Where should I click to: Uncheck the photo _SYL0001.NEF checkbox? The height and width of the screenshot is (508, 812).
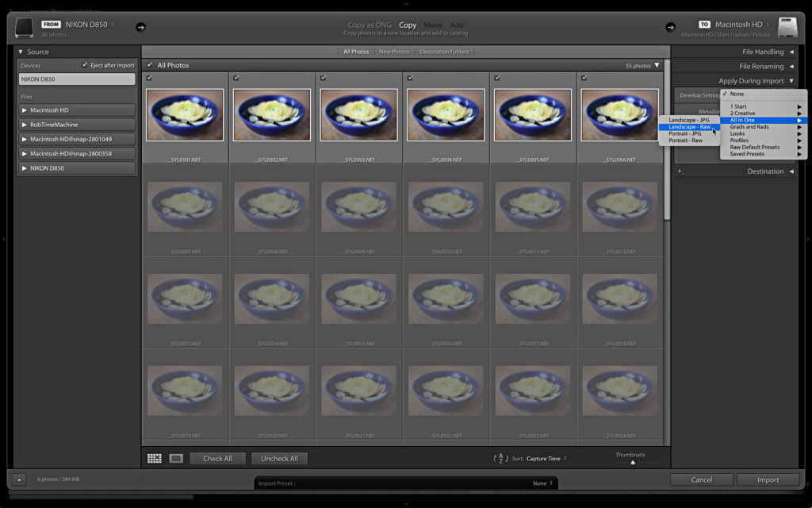(149, 78)
